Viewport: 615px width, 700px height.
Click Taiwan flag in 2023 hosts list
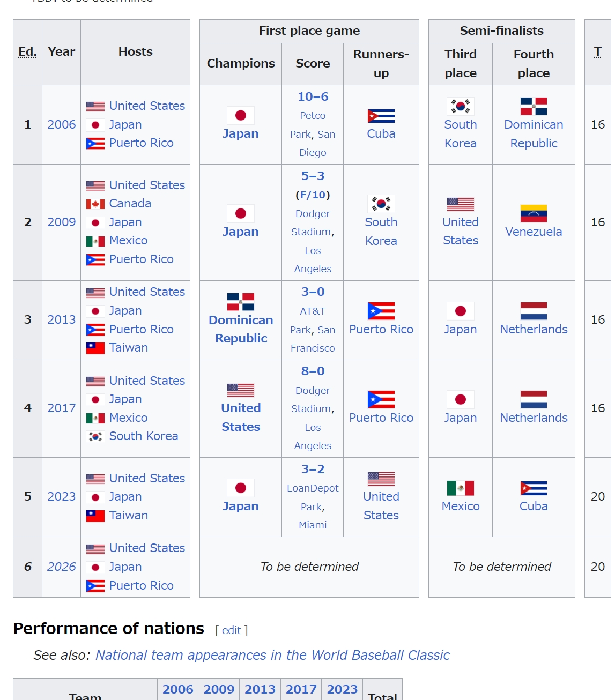95,516
